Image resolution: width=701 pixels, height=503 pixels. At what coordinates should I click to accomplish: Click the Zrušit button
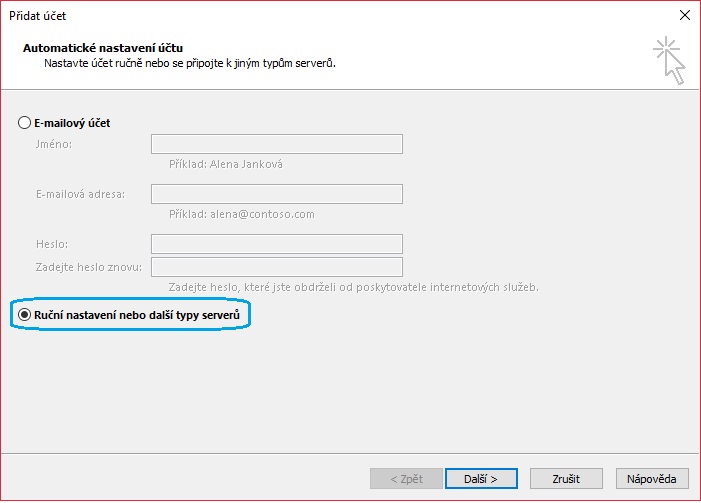click(x=567, y=478)
